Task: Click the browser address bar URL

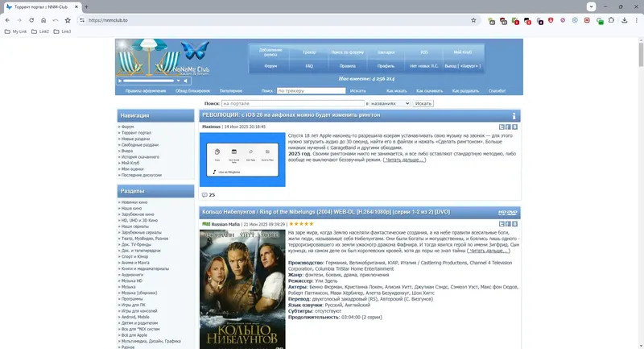Action: 108,20
